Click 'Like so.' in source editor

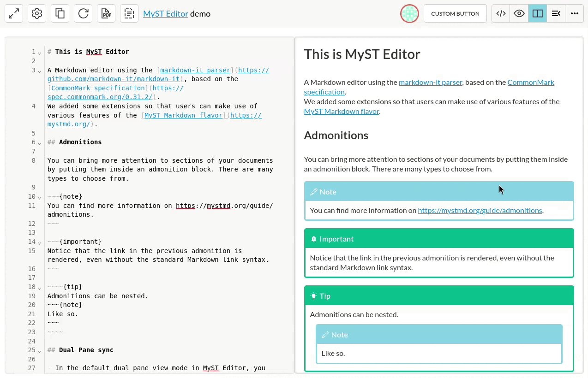[x=63, y=314]
